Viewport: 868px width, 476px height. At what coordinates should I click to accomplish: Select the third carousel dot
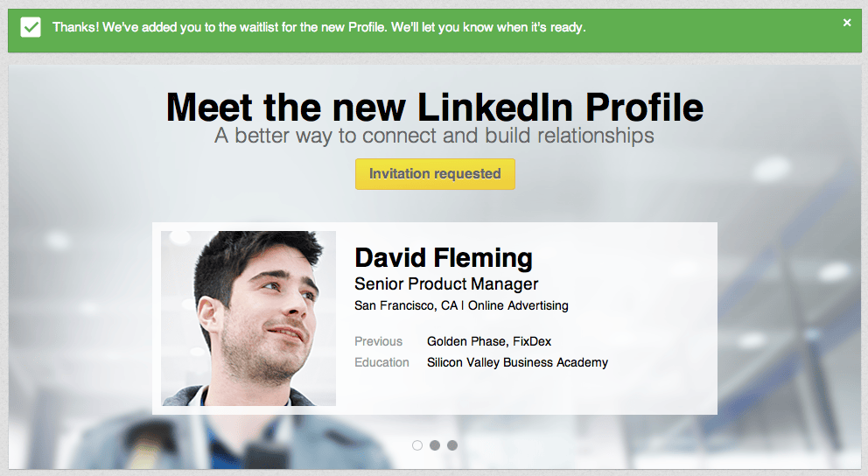coord(452,445)
